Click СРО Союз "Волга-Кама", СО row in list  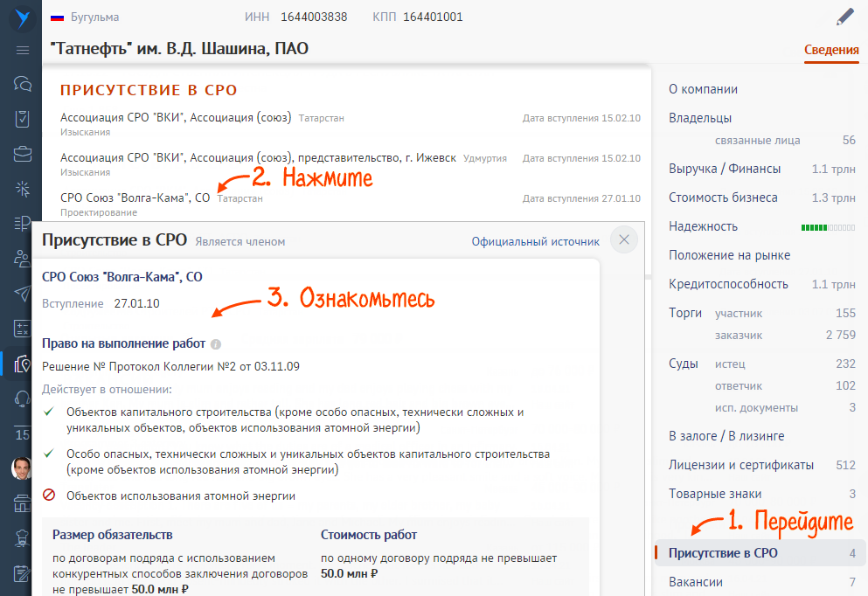click(x=135, y=198)
